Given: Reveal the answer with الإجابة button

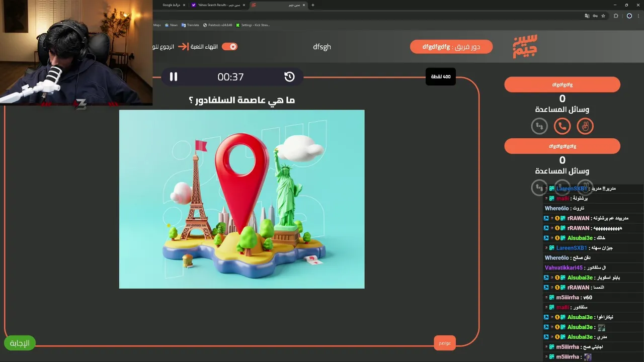Looking at the screenshot, I should (20, 343).
